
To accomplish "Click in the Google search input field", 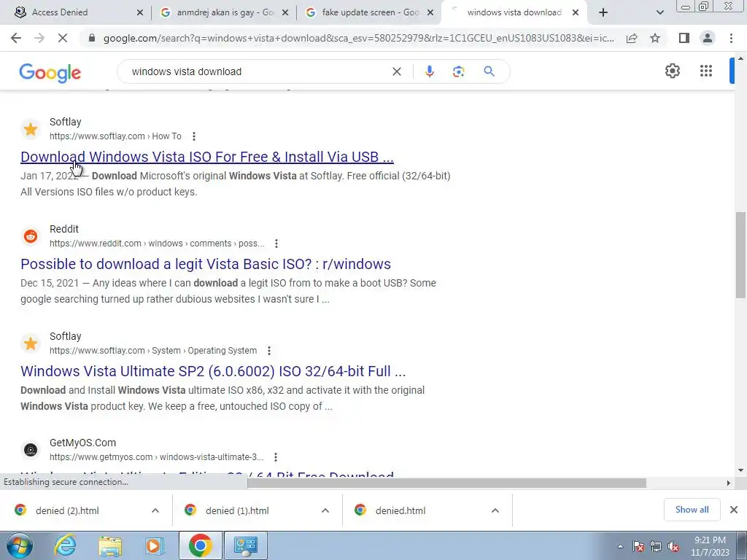I will 258,71.
